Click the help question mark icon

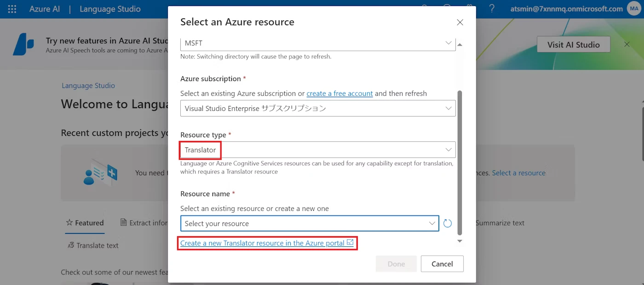point(492,9)
